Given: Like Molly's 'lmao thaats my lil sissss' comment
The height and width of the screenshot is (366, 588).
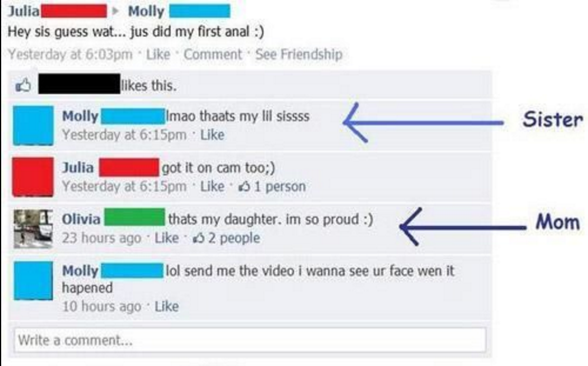Looking at the screenshot, I should 212,134.
